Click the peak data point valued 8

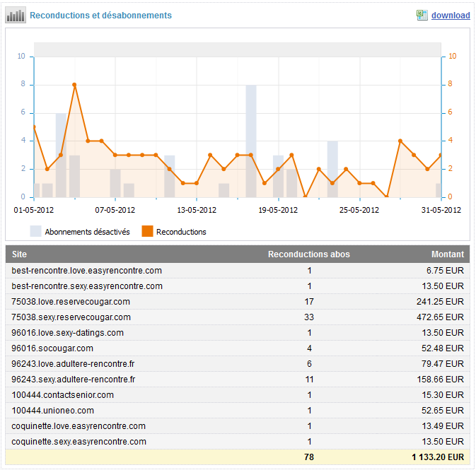pyautogui.click(x=74, y=85)
